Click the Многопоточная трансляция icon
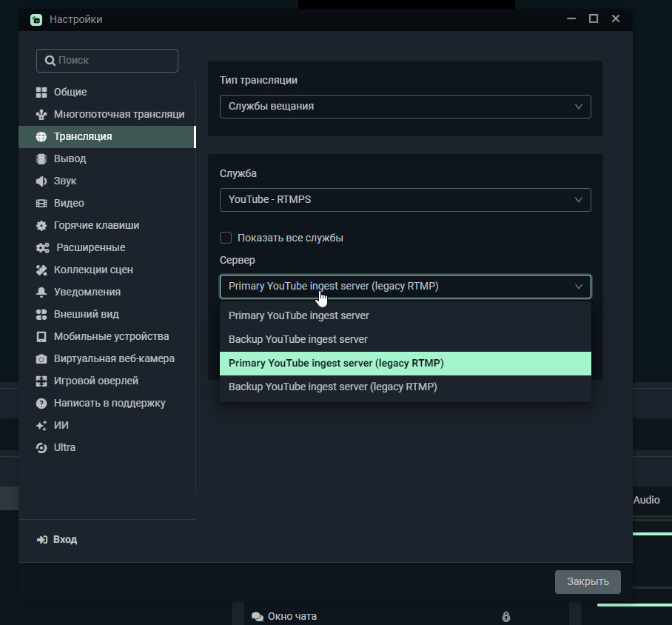672x625 pixels. [41, 115]
